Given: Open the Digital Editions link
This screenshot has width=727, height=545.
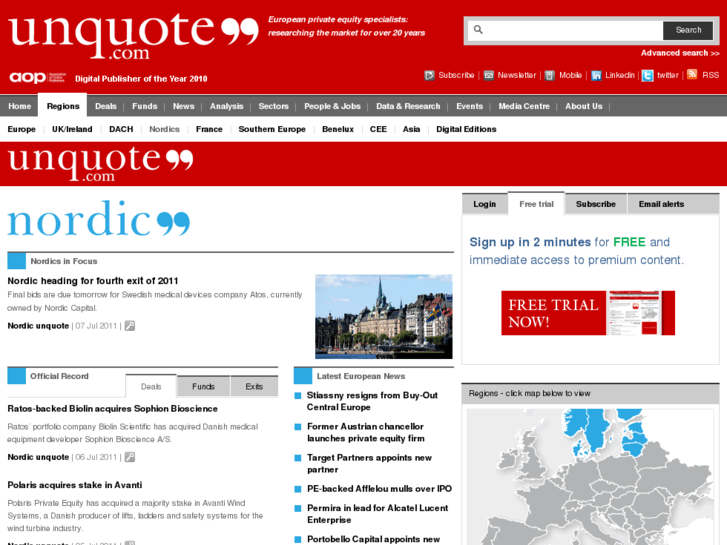Looking at the screenshot, I should coord(466,129).
